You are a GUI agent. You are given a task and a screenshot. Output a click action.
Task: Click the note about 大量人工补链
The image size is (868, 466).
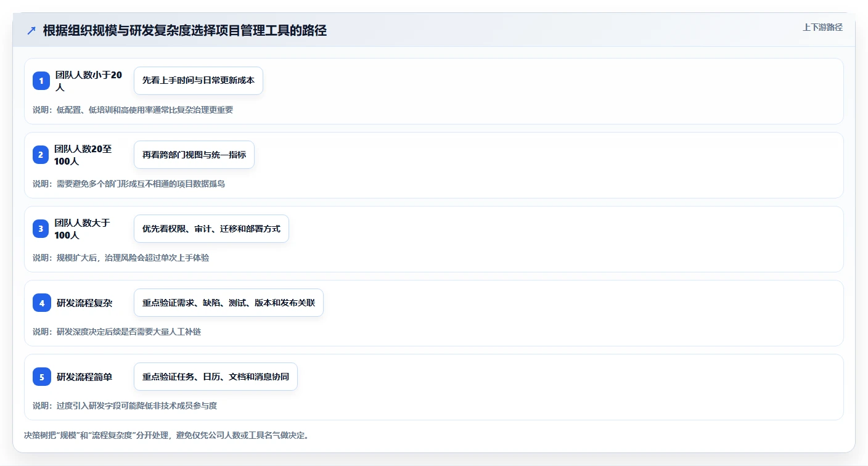pos(117,332)
